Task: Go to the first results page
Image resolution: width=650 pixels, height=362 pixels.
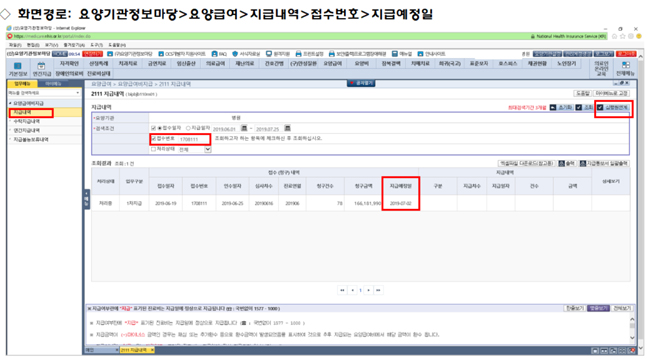Action: point(342,290)
